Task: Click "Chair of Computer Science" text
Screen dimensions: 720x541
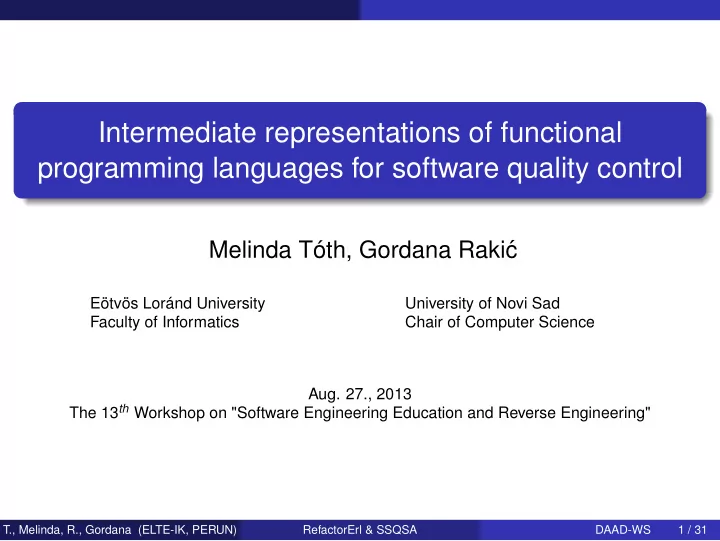Action: [500, 322]
